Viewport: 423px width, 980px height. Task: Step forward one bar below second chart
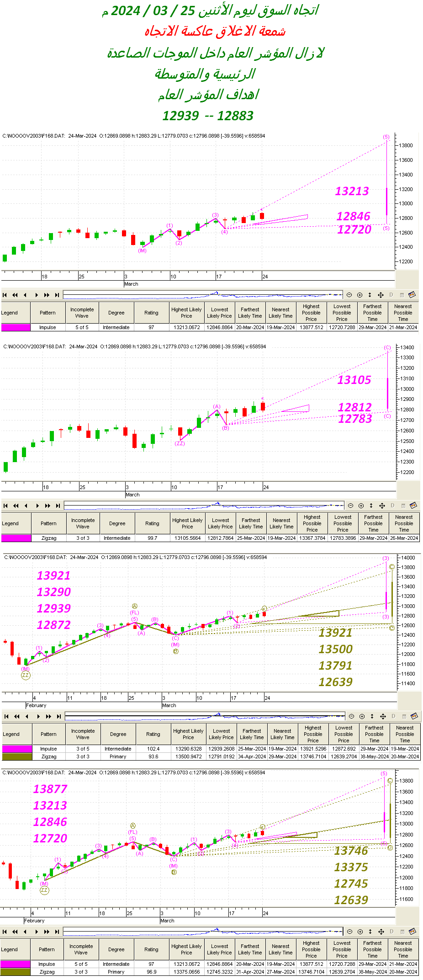click(37, 506)
